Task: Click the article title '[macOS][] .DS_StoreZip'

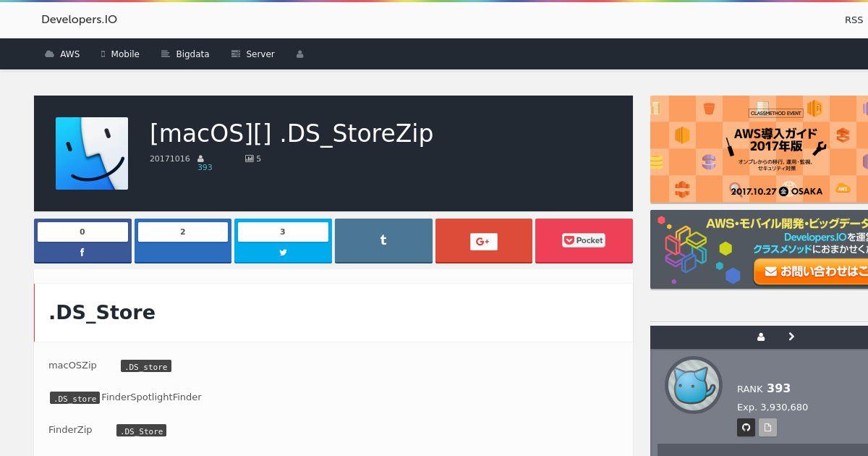Action: click(292, 133)
